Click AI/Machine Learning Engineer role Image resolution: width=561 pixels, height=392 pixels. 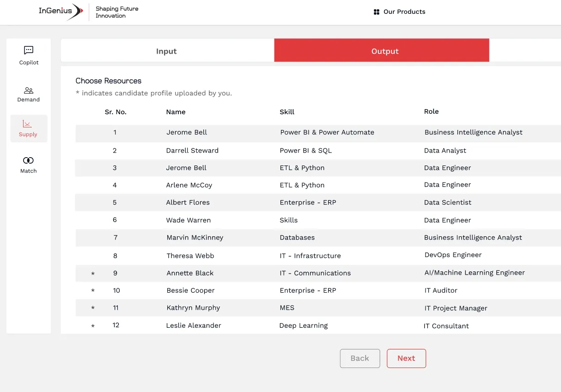click(475, 273)
